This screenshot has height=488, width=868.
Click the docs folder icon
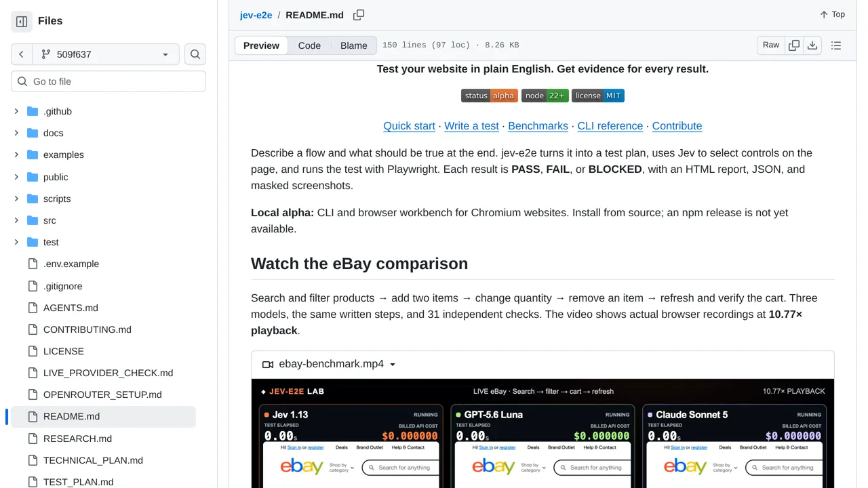click(x=33, y=133)
